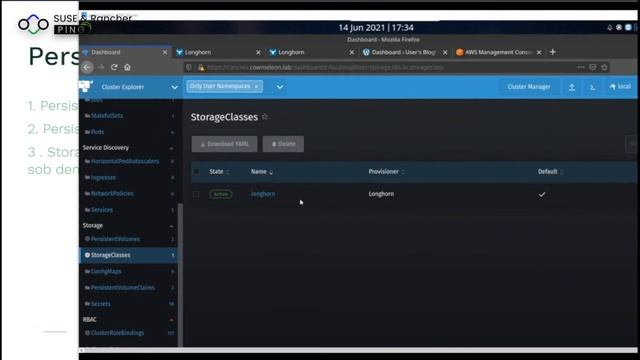Collapse the RBAC section

coord(171,320)
